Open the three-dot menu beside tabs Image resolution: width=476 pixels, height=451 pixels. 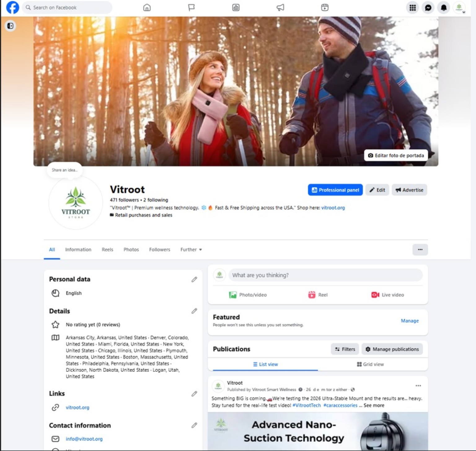pyautogui.click(x=420, y=250)
